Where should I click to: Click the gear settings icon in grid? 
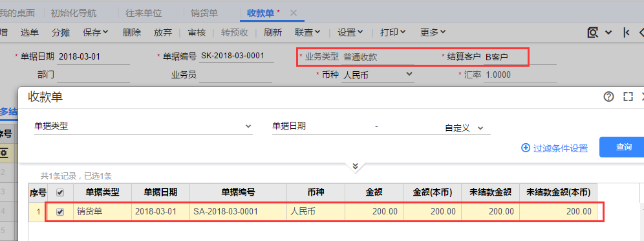5,154
